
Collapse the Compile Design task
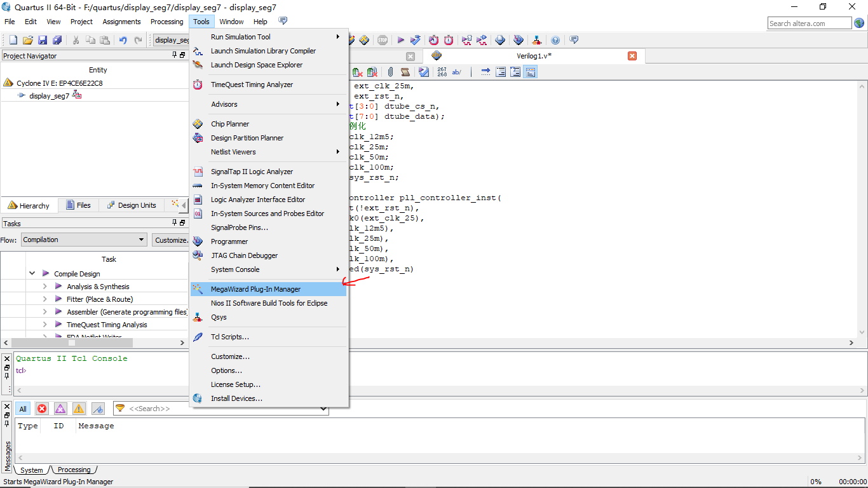(32, 274)
